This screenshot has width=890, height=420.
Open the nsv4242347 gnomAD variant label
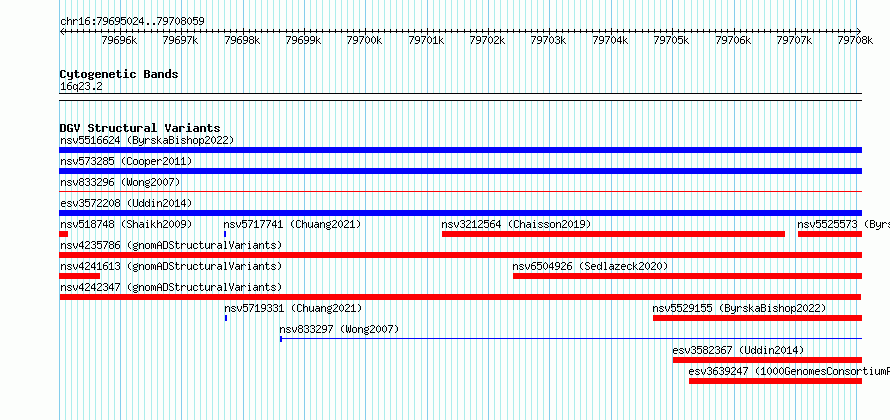point(171,287)
